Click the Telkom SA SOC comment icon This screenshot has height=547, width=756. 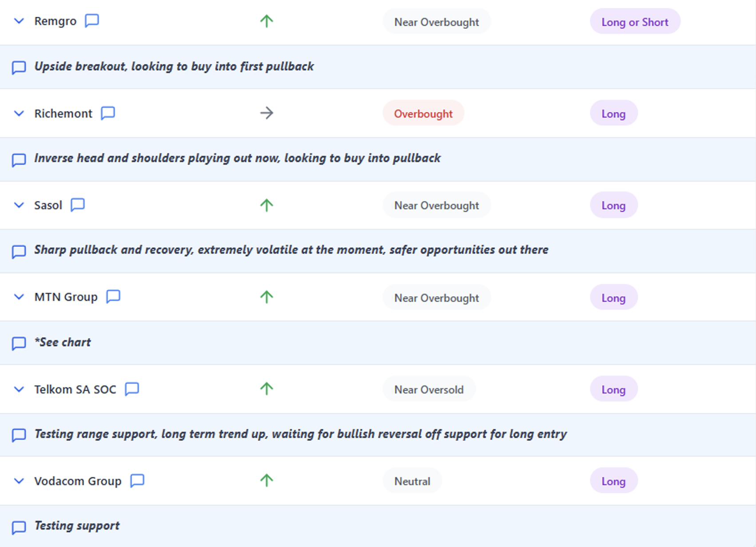pyautogui.click(x=132, y=389)
